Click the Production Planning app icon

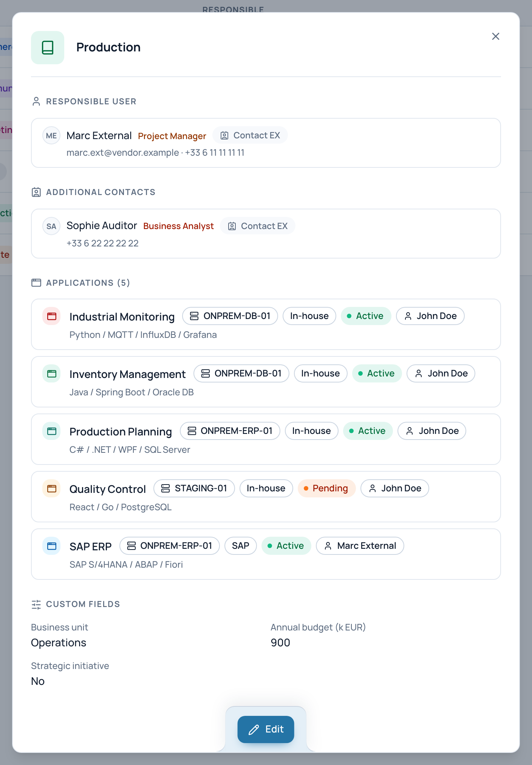[52, 431]
